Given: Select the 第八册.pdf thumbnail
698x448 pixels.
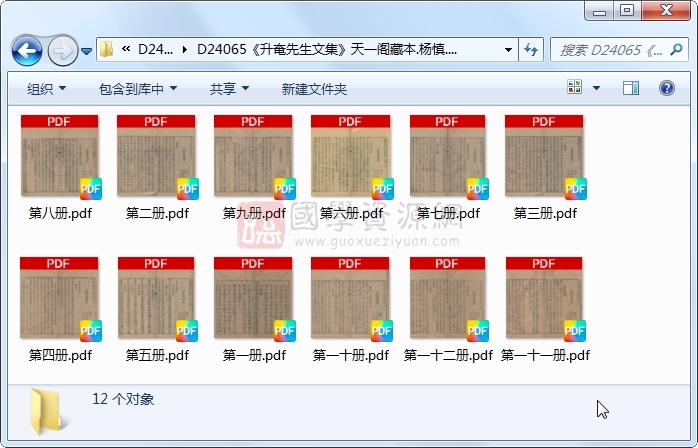Looking at the screenshot, I should tap(60, 157).
